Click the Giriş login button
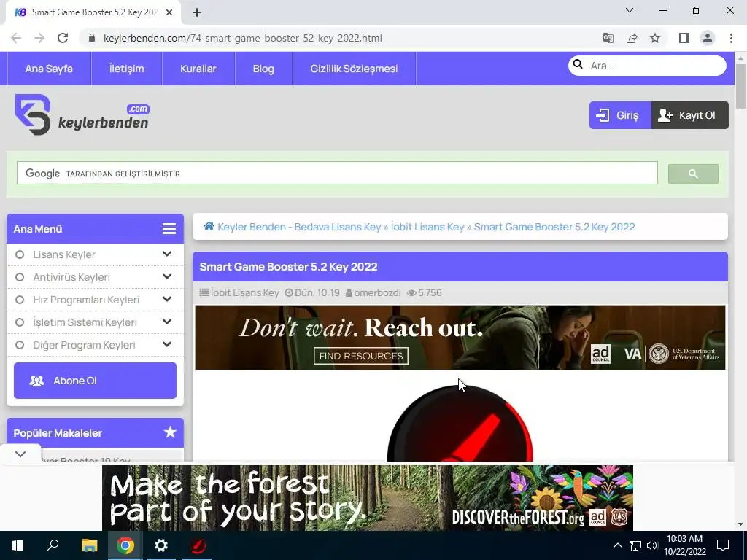Screen dimensions: 747x560 click(x=620, y=115)
